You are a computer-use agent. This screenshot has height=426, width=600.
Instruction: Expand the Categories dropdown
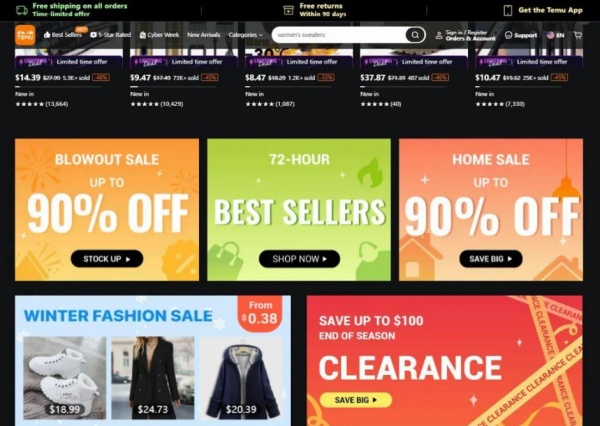(x=245, y=35)
